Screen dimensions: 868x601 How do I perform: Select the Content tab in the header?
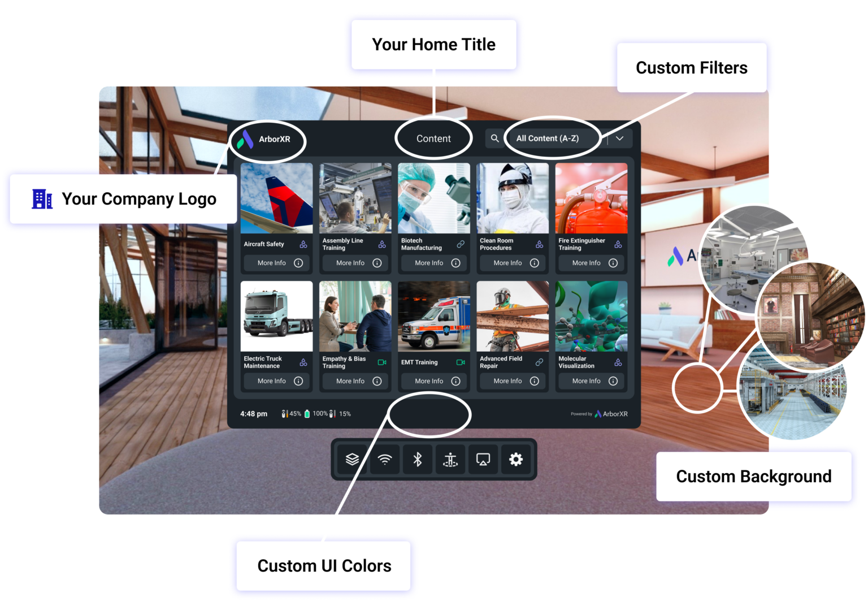(x=433, y=138)
